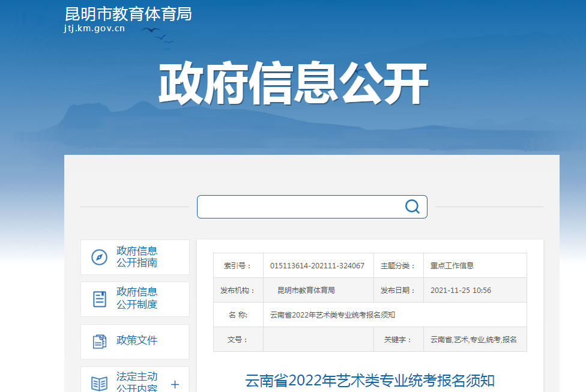Click 重点工作信息 subject value
The width and height of the screenshot is (586, 392).
pyautogui.click(x=452, y=266)
